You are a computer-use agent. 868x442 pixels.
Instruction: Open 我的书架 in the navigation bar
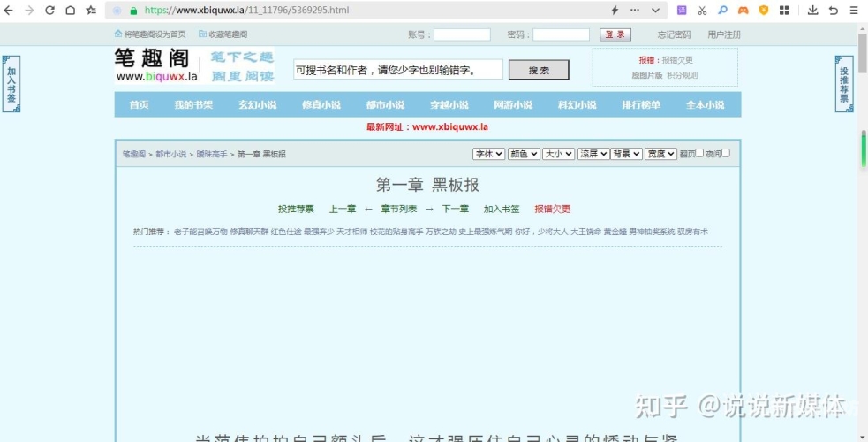(x=193, y=104)
